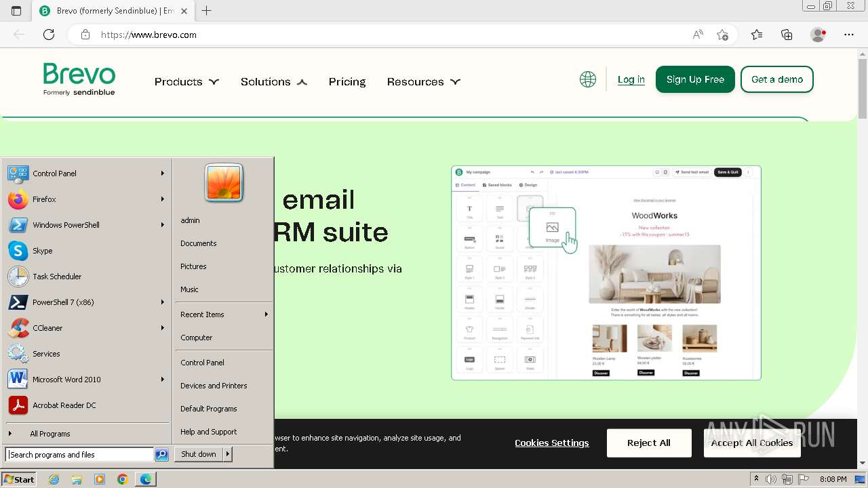
Task: Click the language globe icon on Brevo
Action: point(588,79)
